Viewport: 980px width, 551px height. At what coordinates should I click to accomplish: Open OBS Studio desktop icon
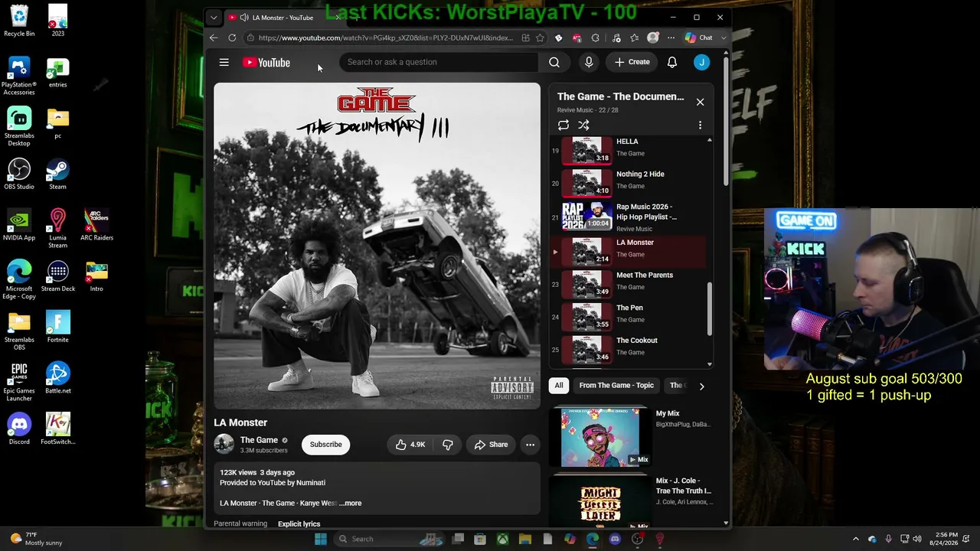coord(19,174)
